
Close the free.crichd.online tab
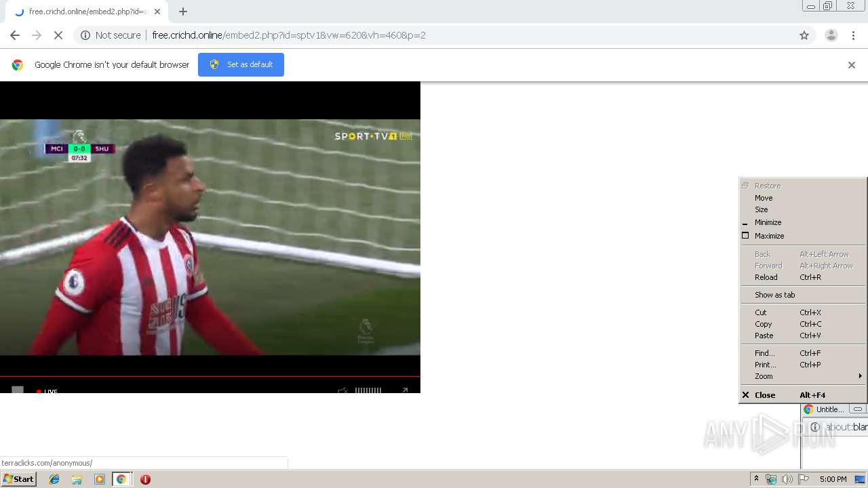(157, 12)
